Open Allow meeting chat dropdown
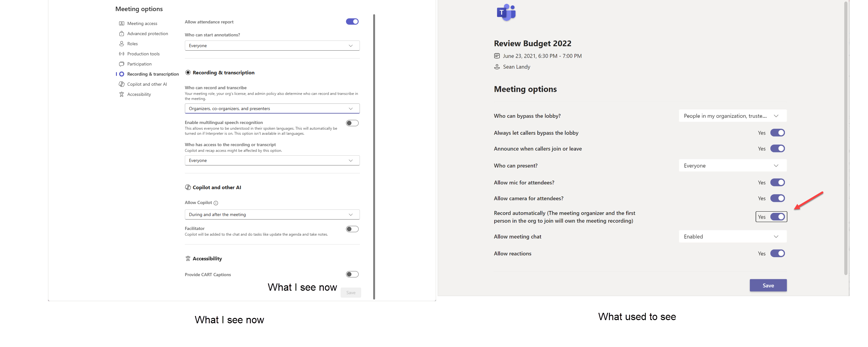Viewport: 868px width, 347px height. pyautogui.click(x=732, y=237)
